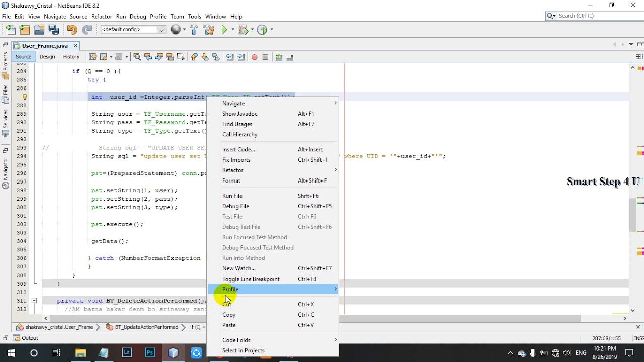
Task: Open the default config dropdown
Action: [133, 30]
